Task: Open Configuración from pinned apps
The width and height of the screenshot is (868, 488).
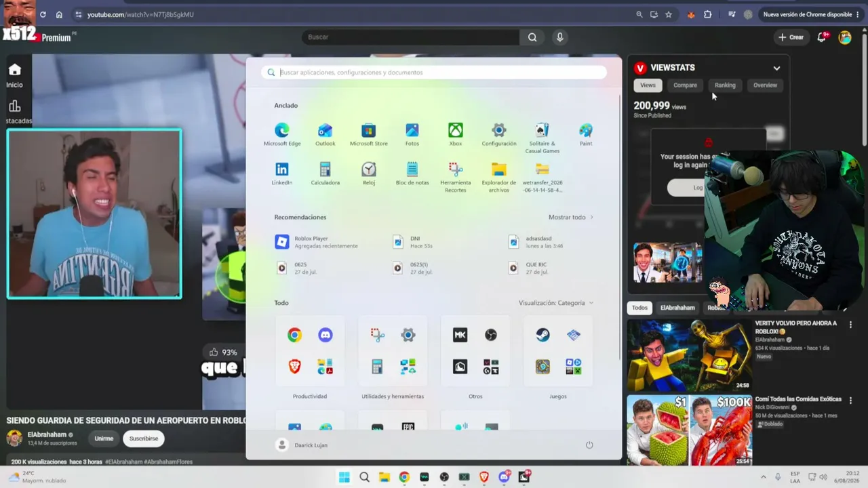Action: [x=499, y=134]
